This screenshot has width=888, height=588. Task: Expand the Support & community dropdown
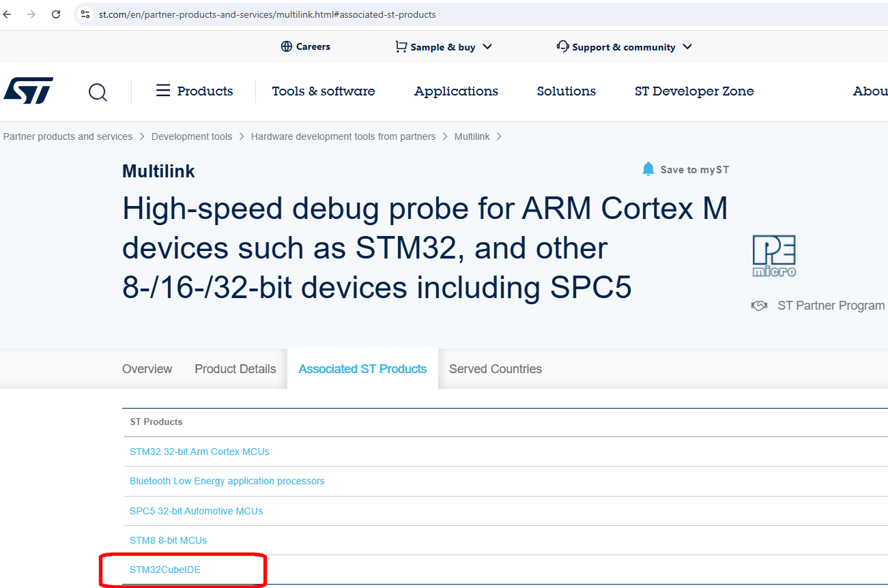tap(687, 46)
